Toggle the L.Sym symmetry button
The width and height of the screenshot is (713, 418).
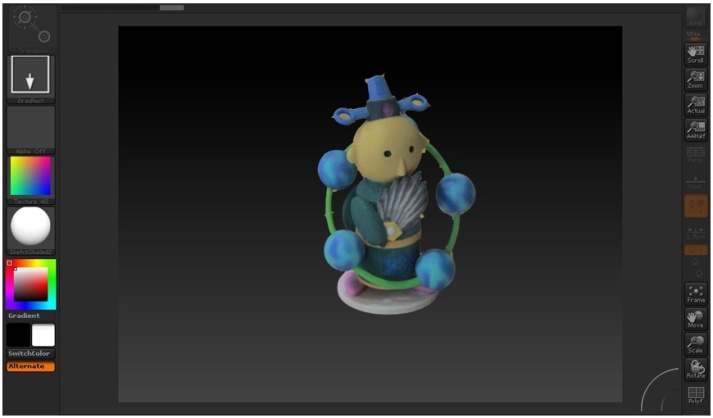point(695,232)
